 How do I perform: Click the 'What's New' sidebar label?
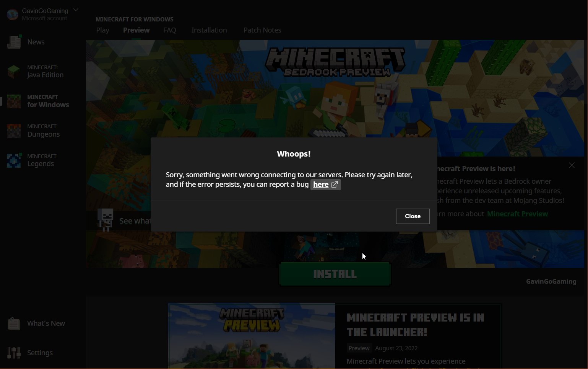[x=46, y=323]
